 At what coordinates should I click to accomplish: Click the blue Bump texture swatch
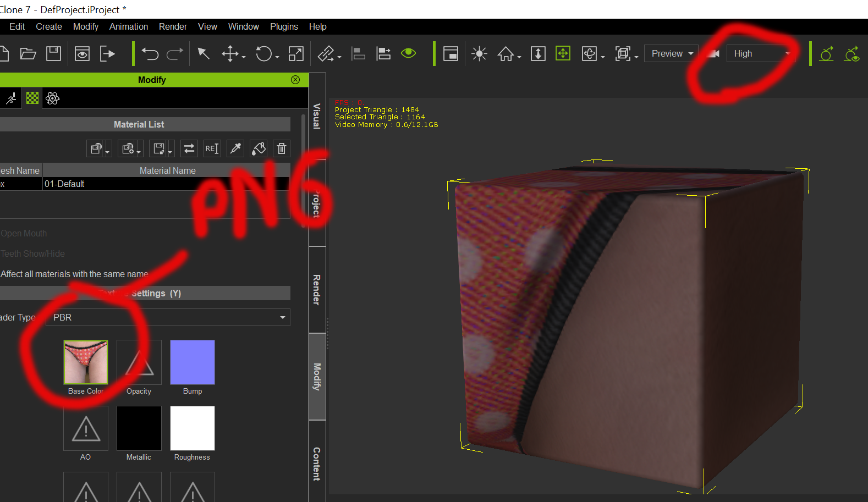(x=193, y=362)
